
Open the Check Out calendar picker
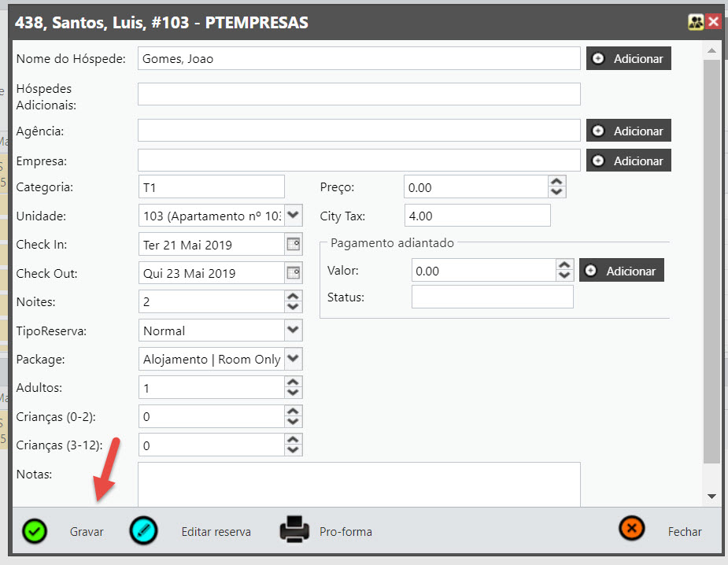pos(294,273)
